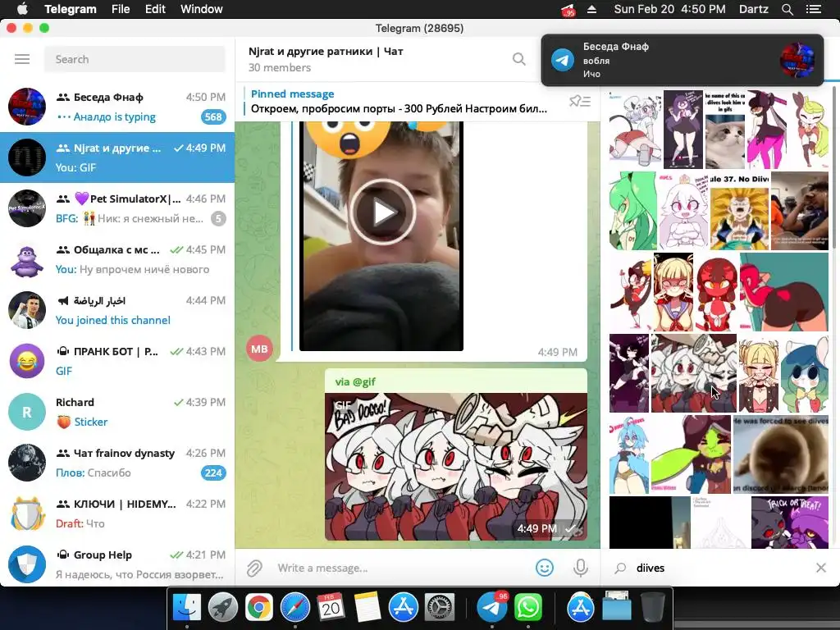Open the Window menu

[202, 9]
